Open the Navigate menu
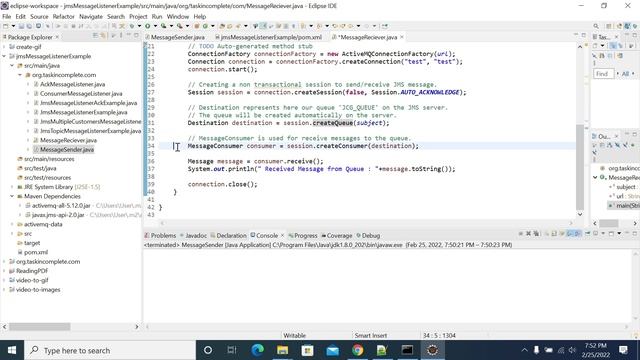 (91, 17)
